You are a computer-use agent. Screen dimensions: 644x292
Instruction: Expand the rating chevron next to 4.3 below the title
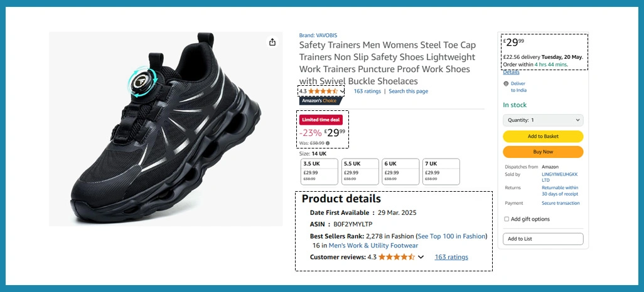coord(342,91)
